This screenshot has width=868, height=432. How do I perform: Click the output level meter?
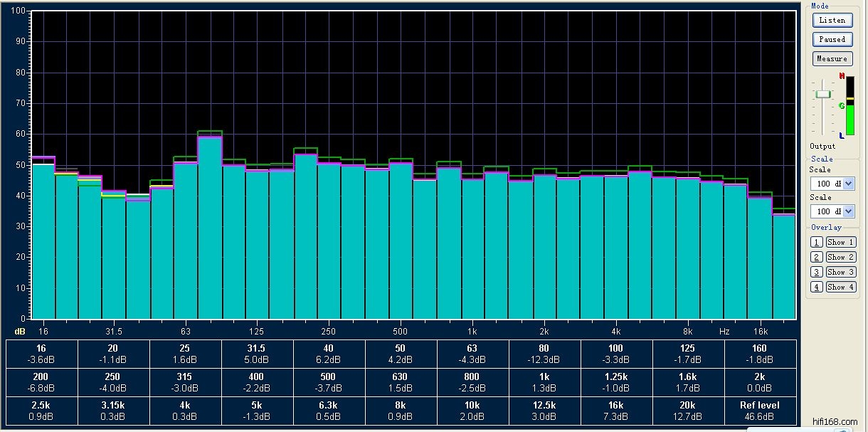click(x=850, y=105)
